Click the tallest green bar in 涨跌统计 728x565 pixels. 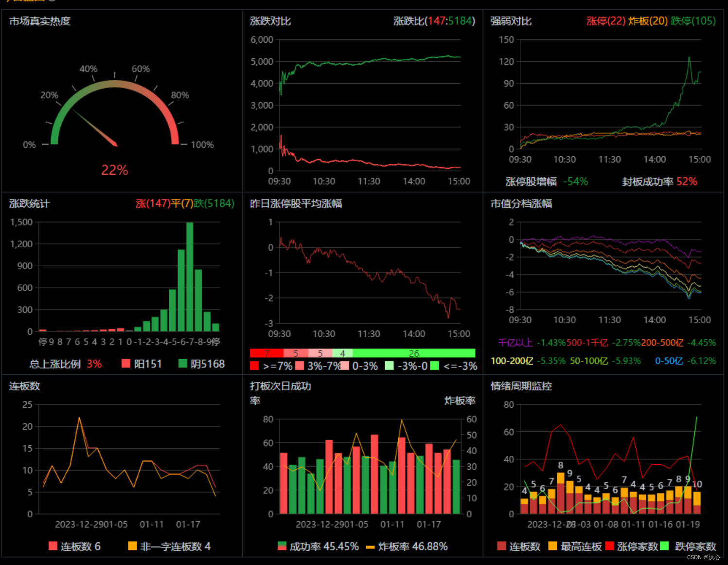[x=190, y=276]
